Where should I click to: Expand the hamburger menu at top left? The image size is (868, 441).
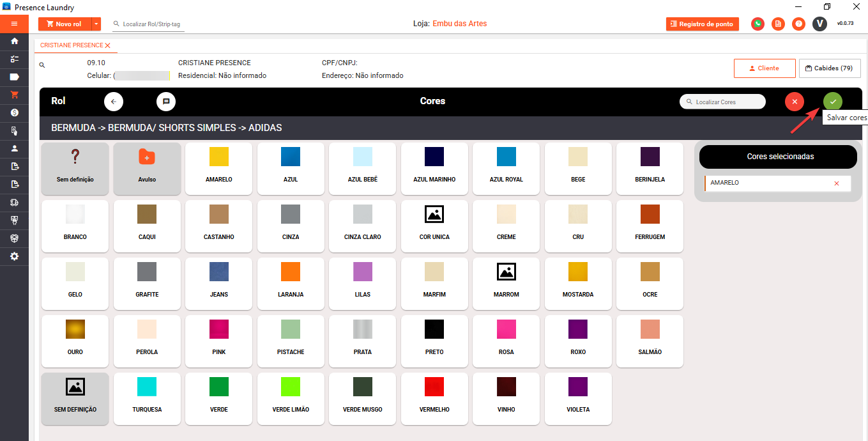pos(14,24)
